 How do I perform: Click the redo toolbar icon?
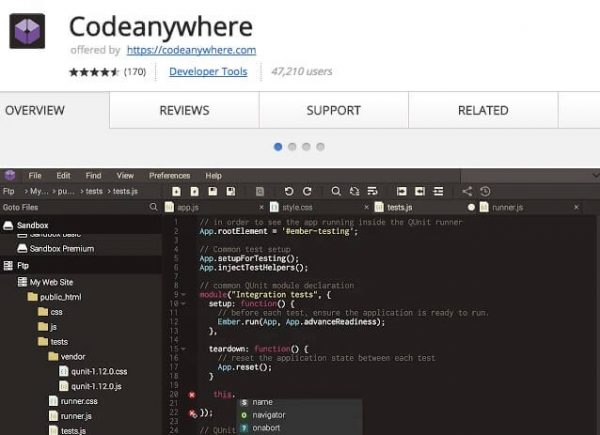[307, 191]
